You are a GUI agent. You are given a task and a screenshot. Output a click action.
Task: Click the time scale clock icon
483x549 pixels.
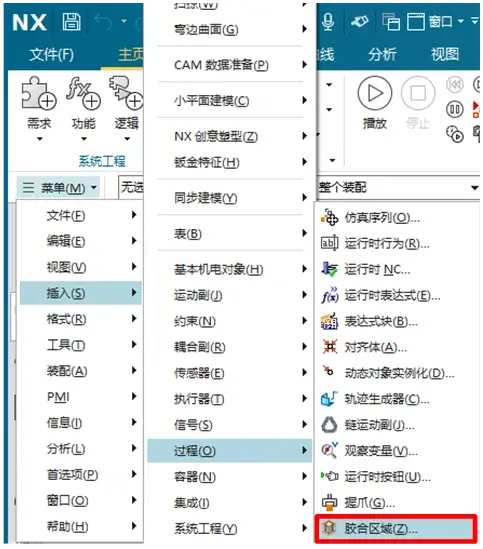[x=455, y=135]
